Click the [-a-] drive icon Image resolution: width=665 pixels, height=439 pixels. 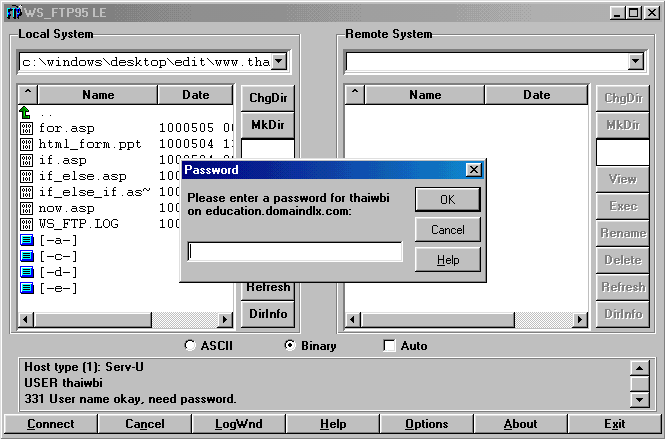point(27,240)
